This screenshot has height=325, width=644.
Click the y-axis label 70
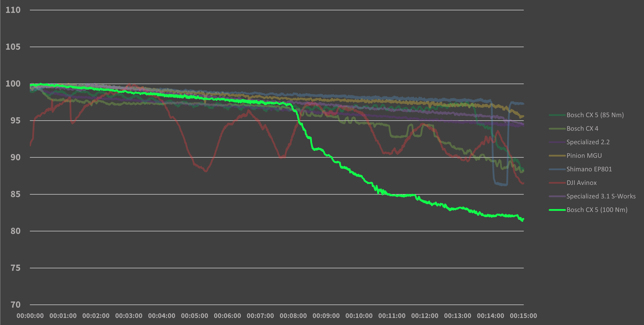(x=15, y=305)
